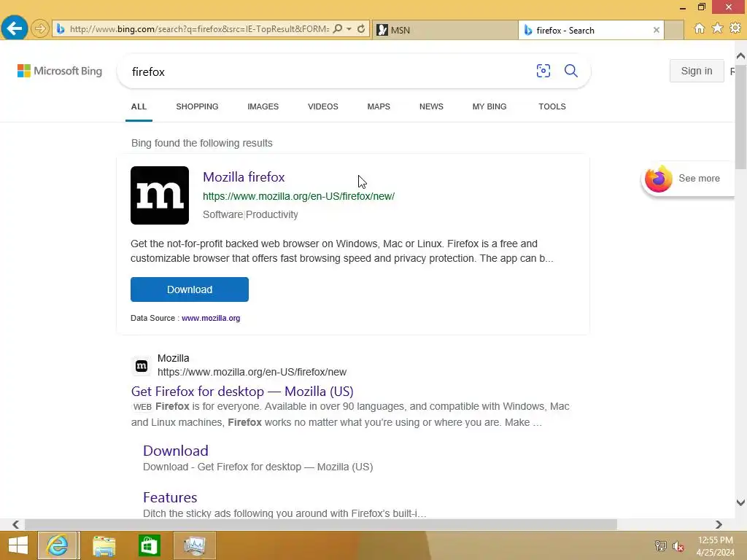This screenshot has height=560, width=747.
Task: Click the Internet Explorer taskbar icon
Action: pyautogui.click(x=58, y=545)
